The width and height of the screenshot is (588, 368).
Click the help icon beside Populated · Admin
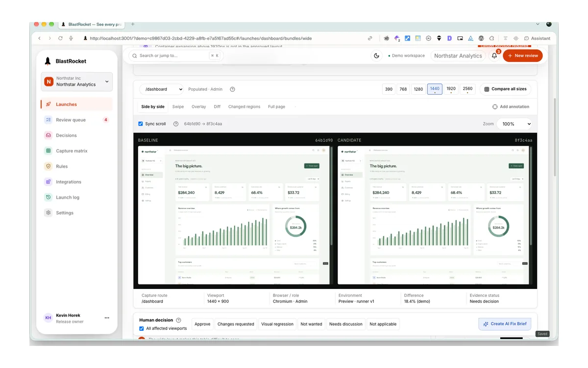click(232, 89)
